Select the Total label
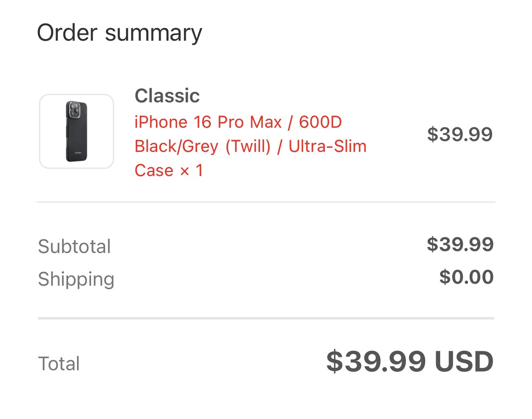Image resolution: width=532 pixels, height=419 pixels. [59, 364]
